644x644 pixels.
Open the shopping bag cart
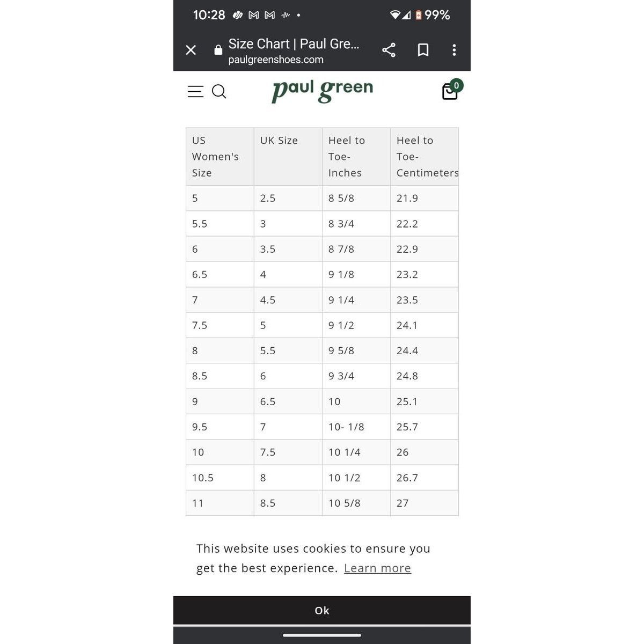[x=449, y=92]
